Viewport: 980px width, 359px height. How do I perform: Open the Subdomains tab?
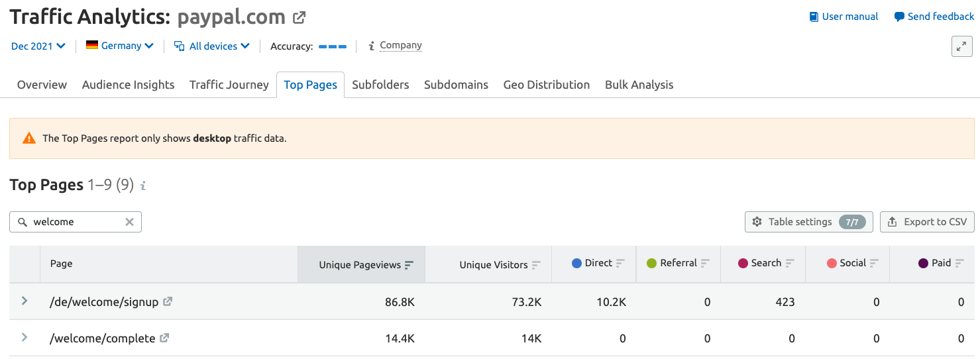point(456,85)
